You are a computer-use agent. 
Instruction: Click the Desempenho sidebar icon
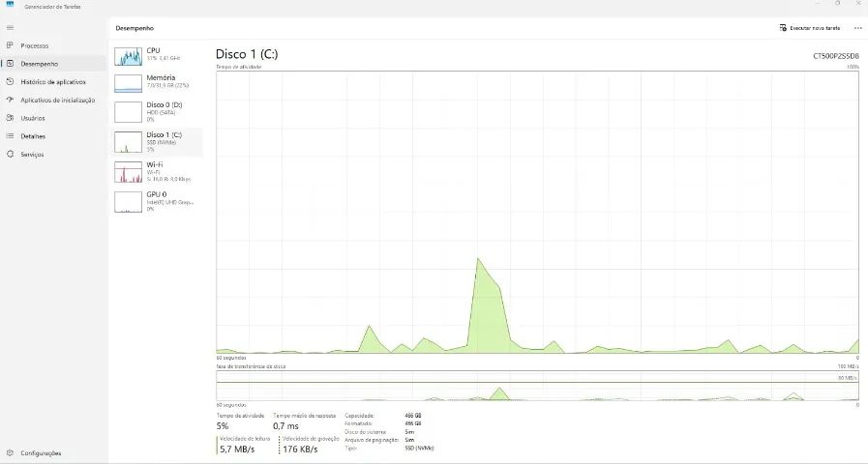pos(10,64)
